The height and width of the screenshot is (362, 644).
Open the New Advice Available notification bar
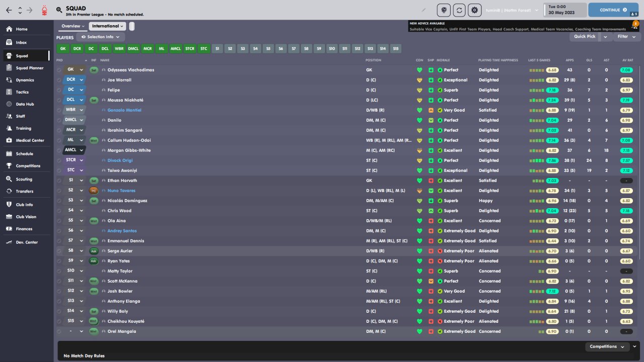523,26
